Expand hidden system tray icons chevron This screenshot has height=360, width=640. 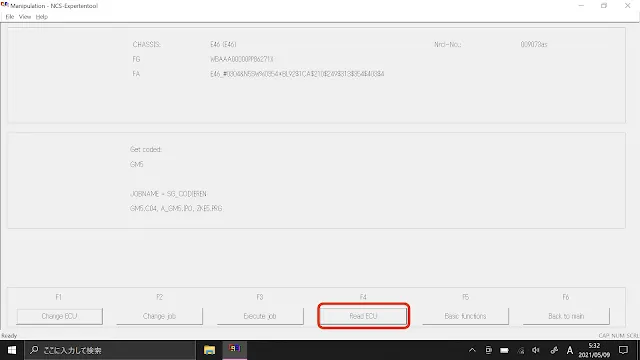point(472,350)
